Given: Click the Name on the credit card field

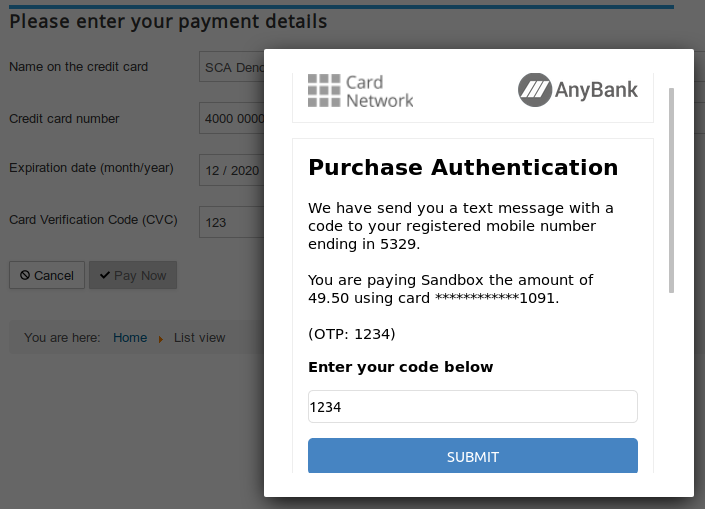Looking at the screenshot, I should (x=231, y=67).
